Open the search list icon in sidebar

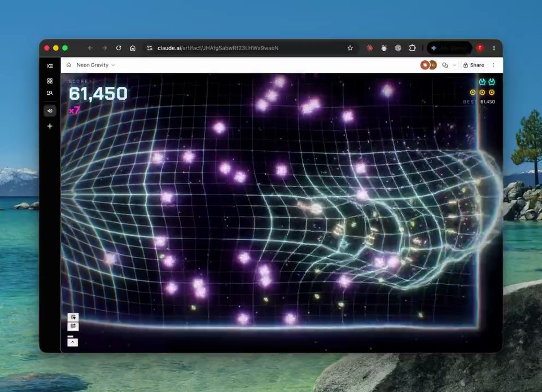[x=50, y=93]
